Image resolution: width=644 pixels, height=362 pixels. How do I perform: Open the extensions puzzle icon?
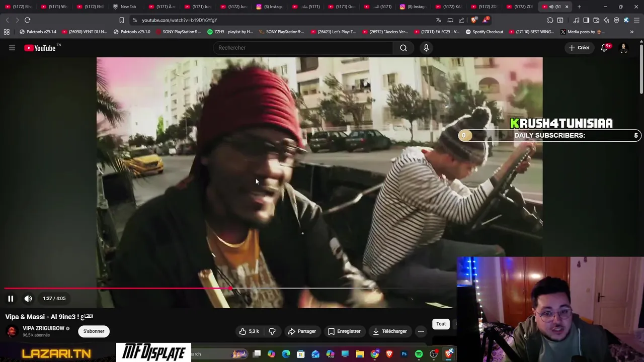(x=550, y=20)
